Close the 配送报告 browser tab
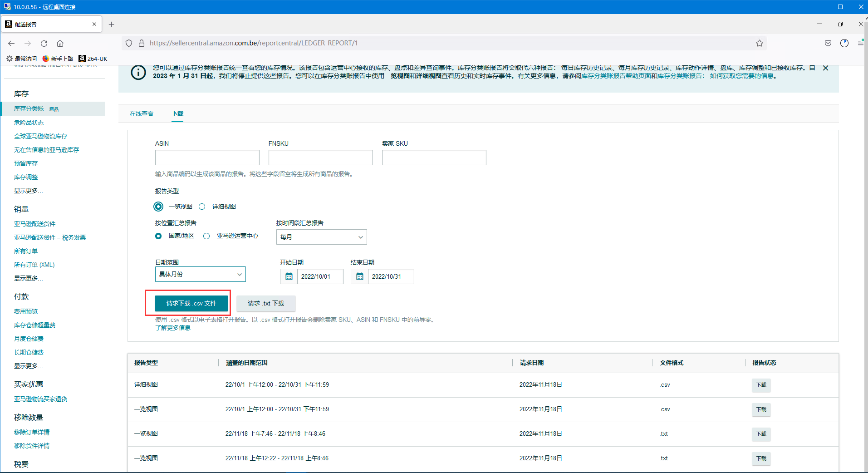Image resolution: width=868 pixels, height=473 pixels. (x=94, y=24)
